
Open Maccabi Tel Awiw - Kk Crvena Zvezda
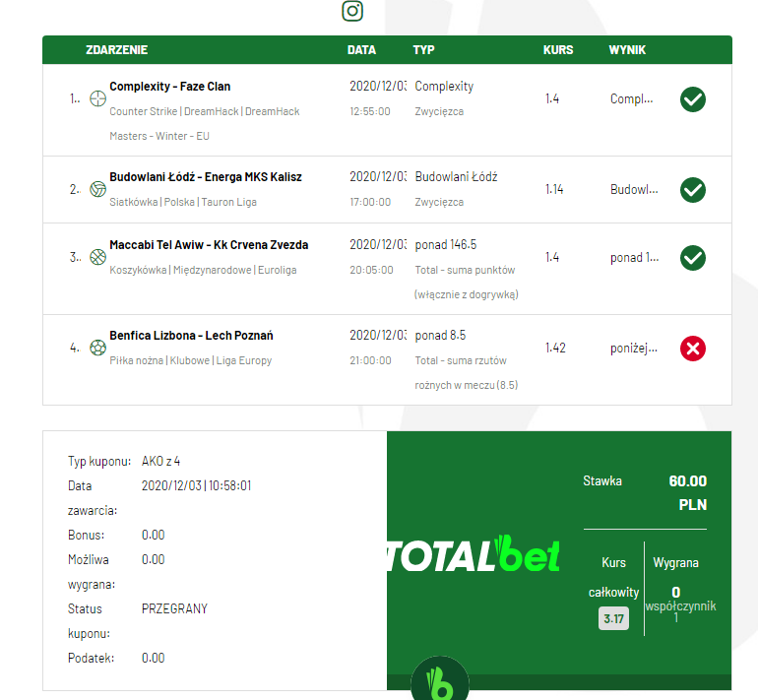tap(209, 245)
